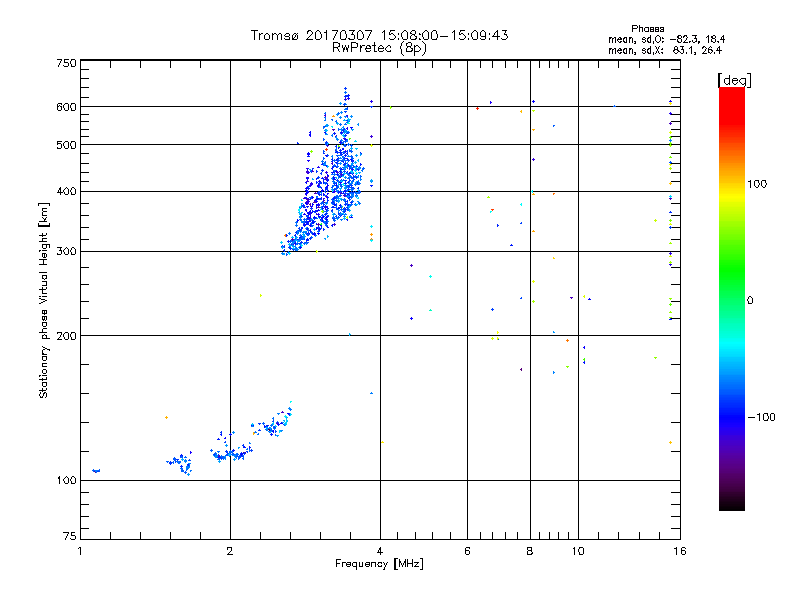Click the 16 MHz tick label on the frequency axis
Screen dimensions: 800x600
tap(680, 551)
